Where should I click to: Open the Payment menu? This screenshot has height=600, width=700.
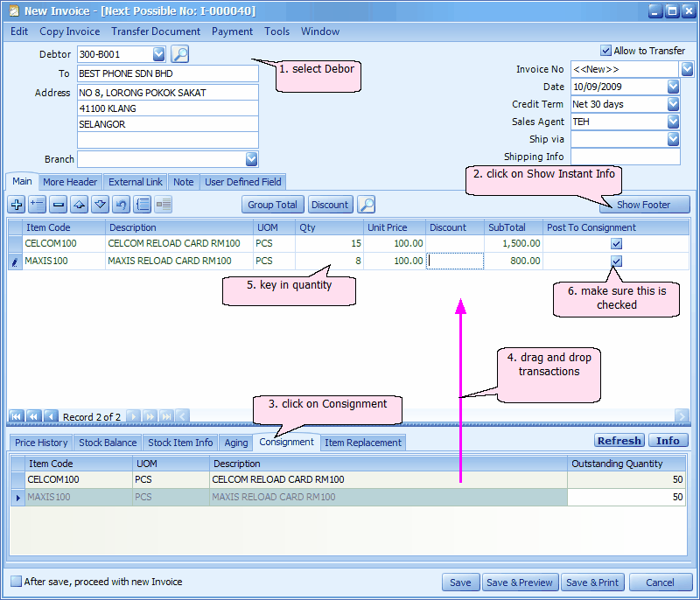coord(232,31)
